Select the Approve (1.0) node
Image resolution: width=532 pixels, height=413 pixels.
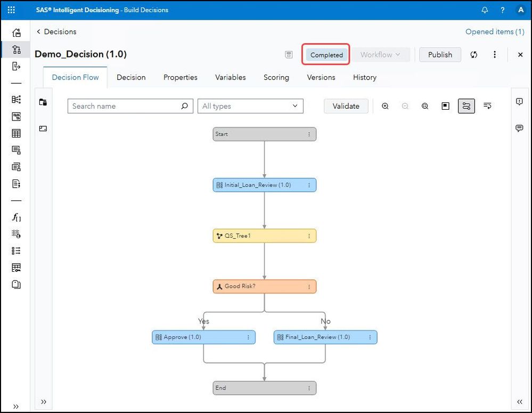(203, 337)
